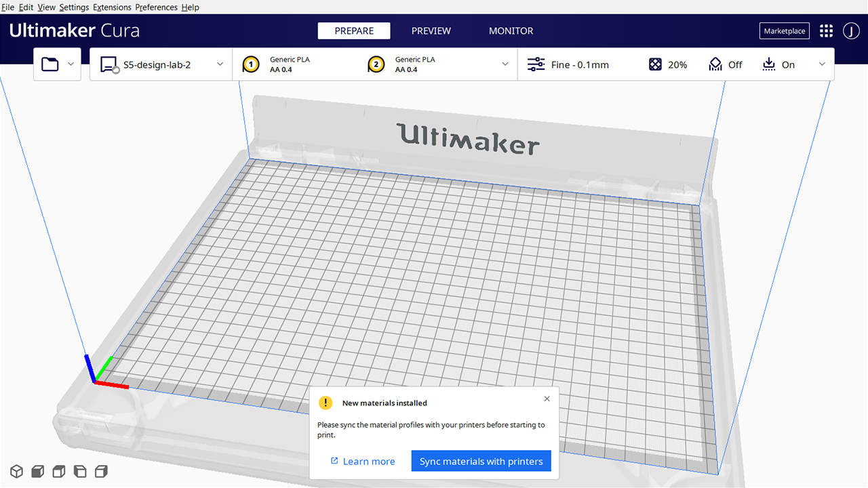Click the support Off label
The height and width of the screenshot is (488, 868).
click(x=735, y=65)
